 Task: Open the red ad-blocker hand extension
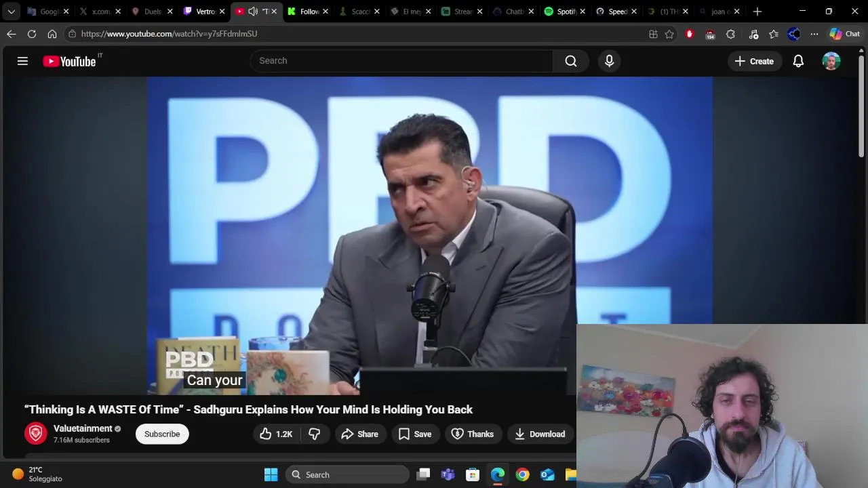click(690, 34)
